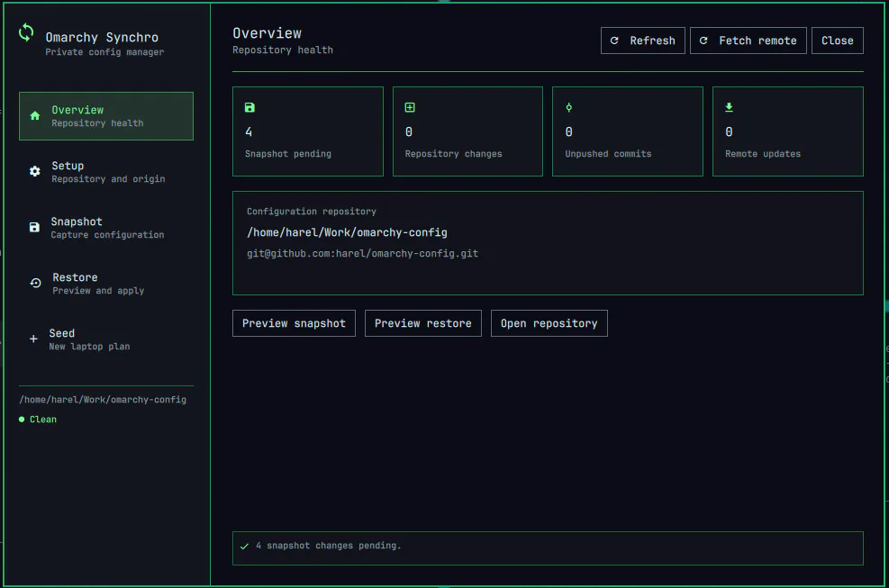Screen dimensions: 889x588
Task: Click the plus-box icon in Repository changes card
Action: point(409,107)
